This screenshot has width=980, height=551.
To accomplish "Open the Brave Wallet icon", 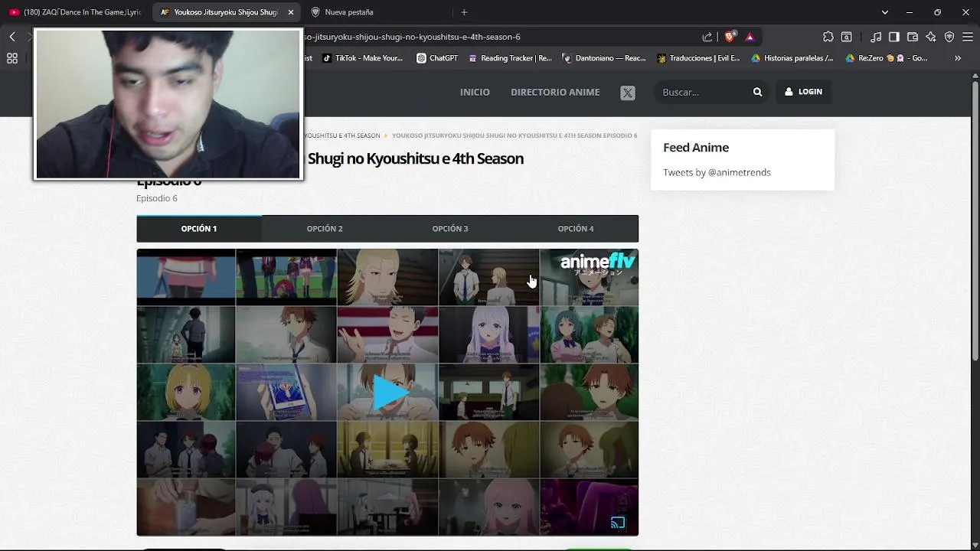I will [913, 37].
